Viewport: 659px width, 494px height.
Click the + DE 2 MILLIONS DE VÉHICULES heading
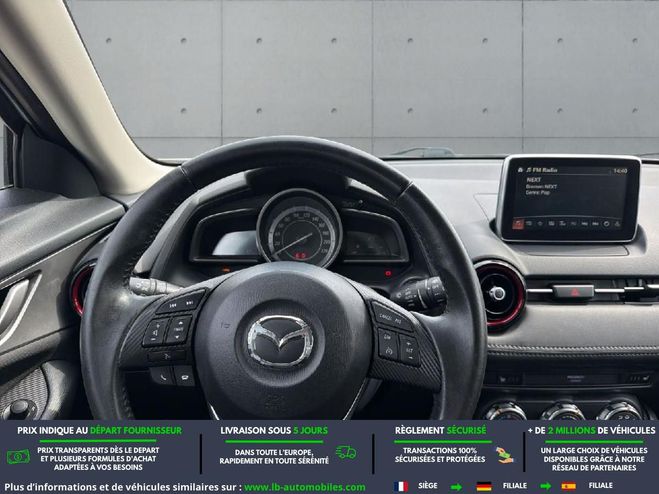click(591, 431)
